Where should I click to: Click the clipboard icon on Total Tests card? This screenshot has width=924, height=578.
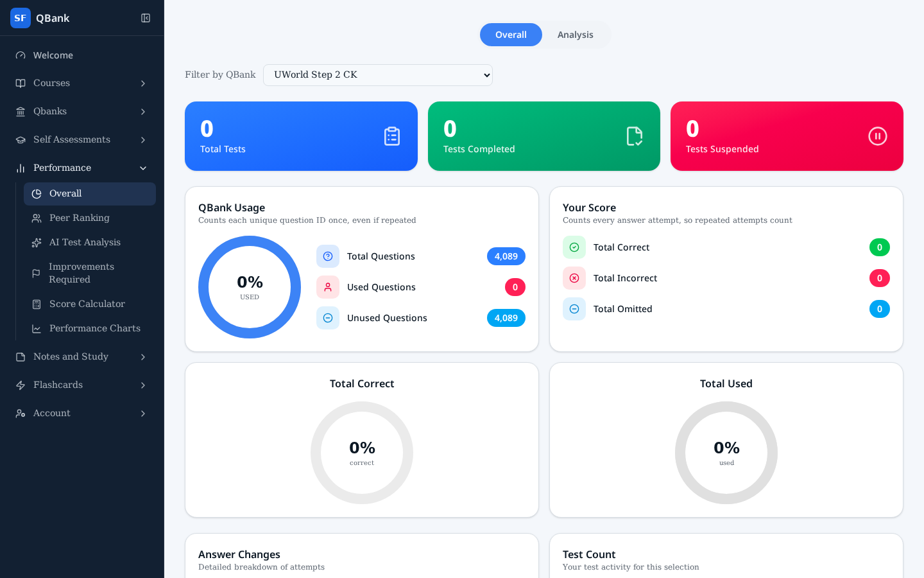(392, 136)
